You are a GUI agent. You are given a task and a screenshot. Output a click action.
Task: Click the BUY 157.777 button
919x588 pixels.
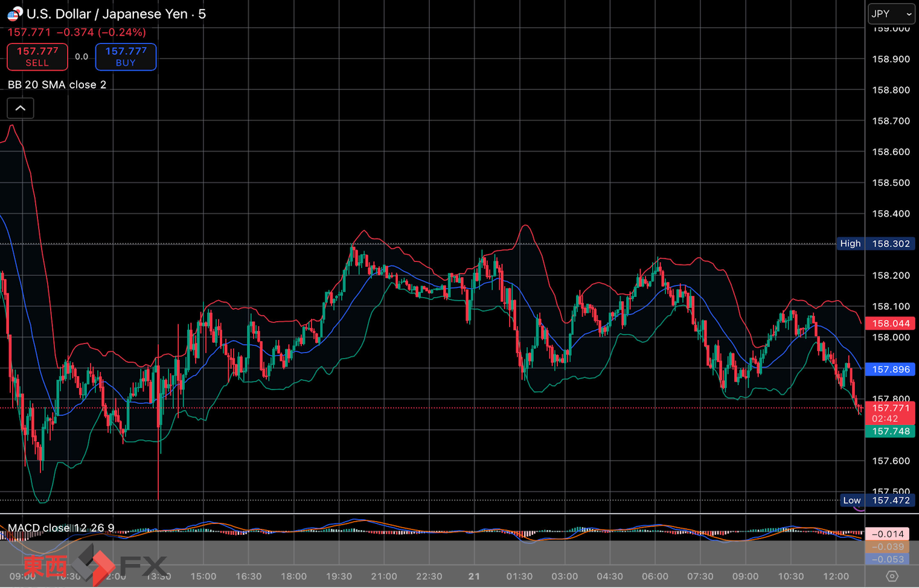(126, 57)
